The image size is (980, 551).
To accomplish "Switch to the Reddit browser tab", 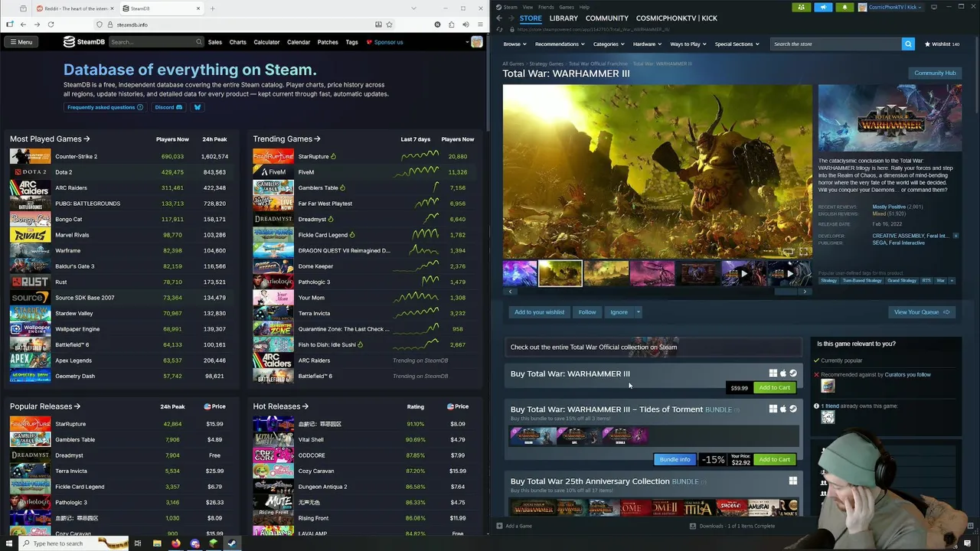I will point(73,8).
